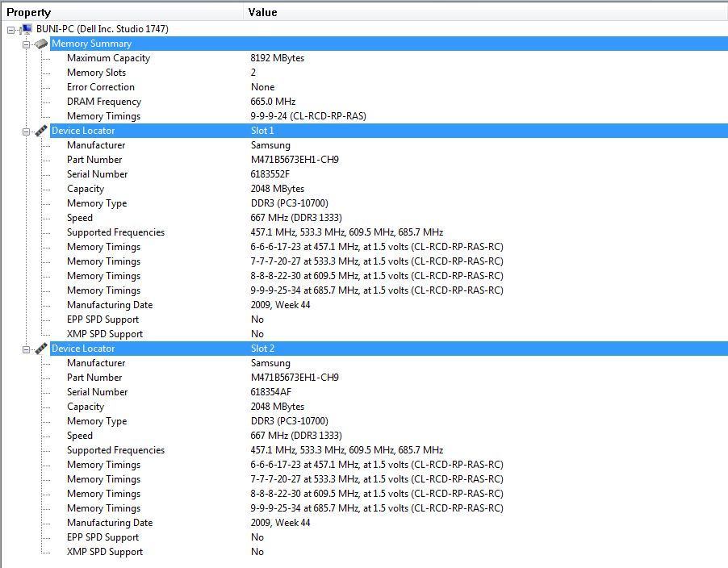Image resolution: width=728 pixels, height=568 pixels.
Task: Select Slot 1 timings at 609.5 MHz value
Action: coord(377,276)
